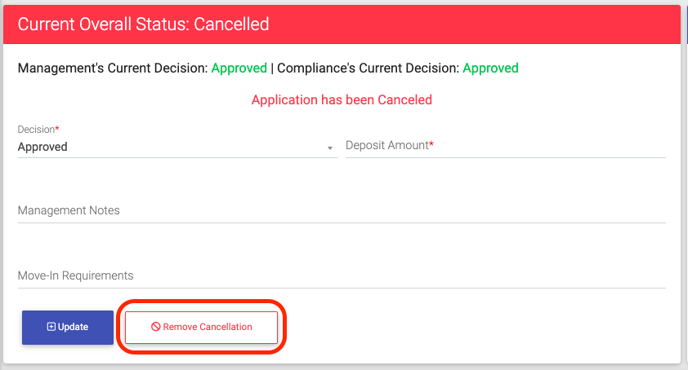Click the word Cancelled in header
This screenshot has width=688, height=370.
[232, 24]
